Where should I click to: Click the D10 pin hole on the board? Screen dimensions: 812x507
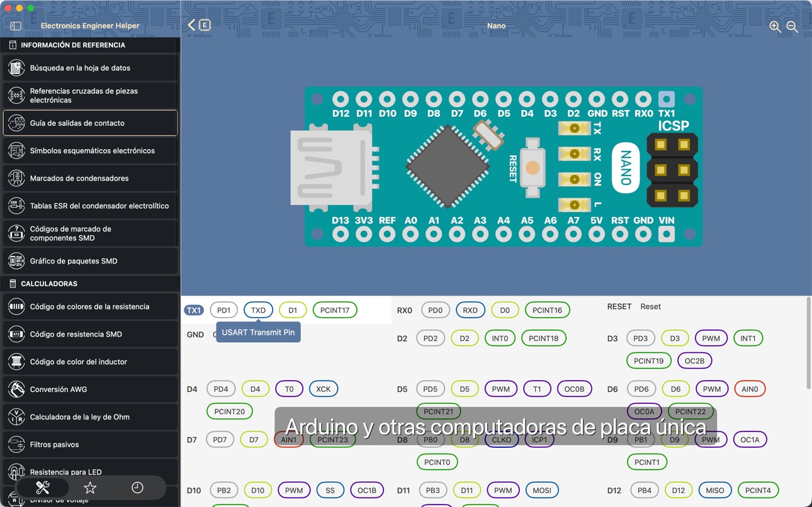pos(387,99)
